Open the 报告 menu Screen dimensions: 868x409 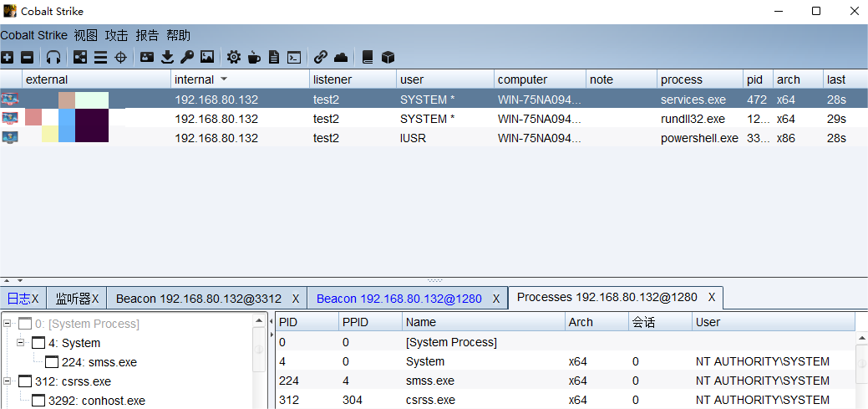point(147,35)
